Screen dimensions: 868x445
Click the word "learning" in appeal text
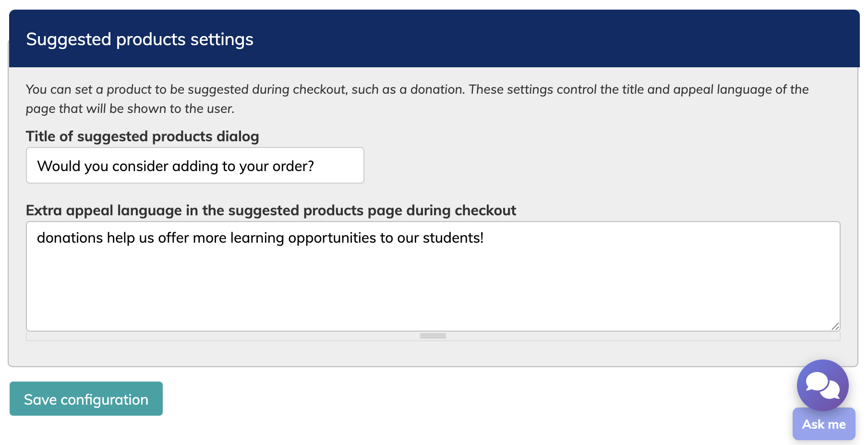[257, 238]
